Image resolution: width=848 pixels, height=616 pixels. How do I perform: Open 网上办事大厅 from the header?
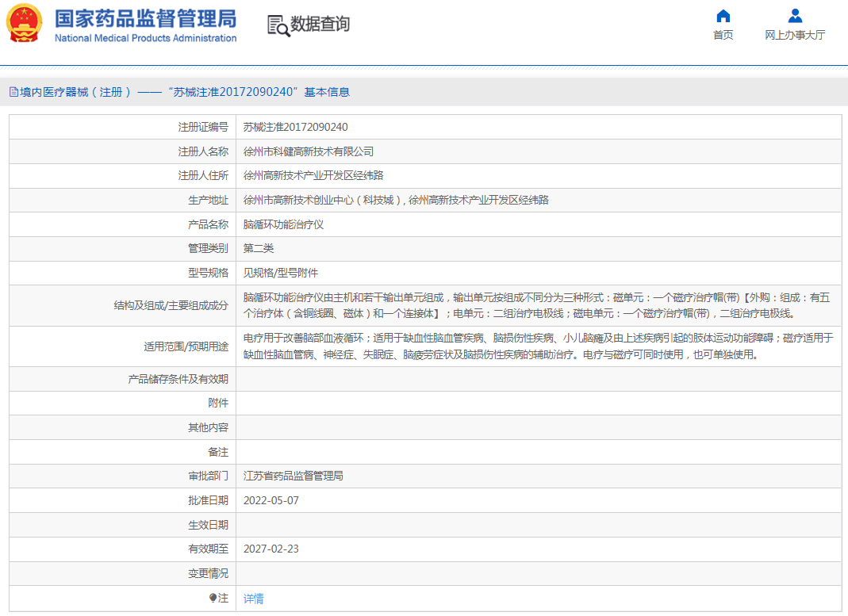click(794, 36)
